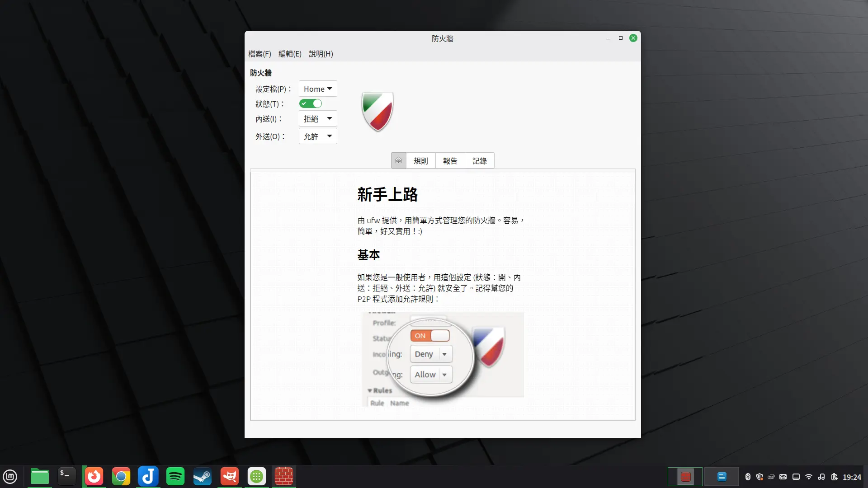Open Spotify from the taskbar
Screen dimensions: 868x488
click(175, 476)
